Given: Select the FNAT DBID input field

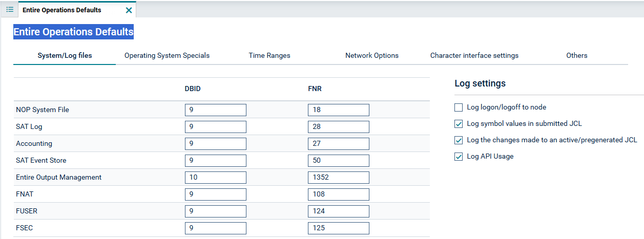Looking at the screenshot, I should [216, 194].
